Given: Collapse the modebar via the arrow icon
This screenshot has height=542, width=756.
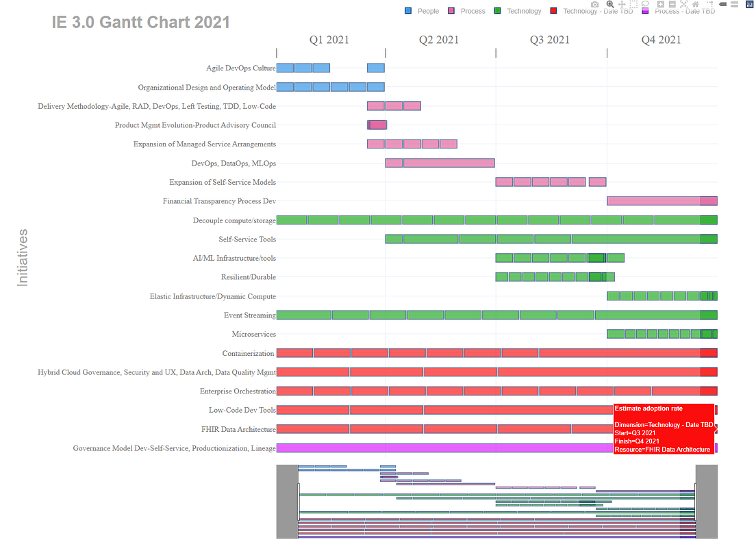Looking at the screenshot, I should [723, 4].
